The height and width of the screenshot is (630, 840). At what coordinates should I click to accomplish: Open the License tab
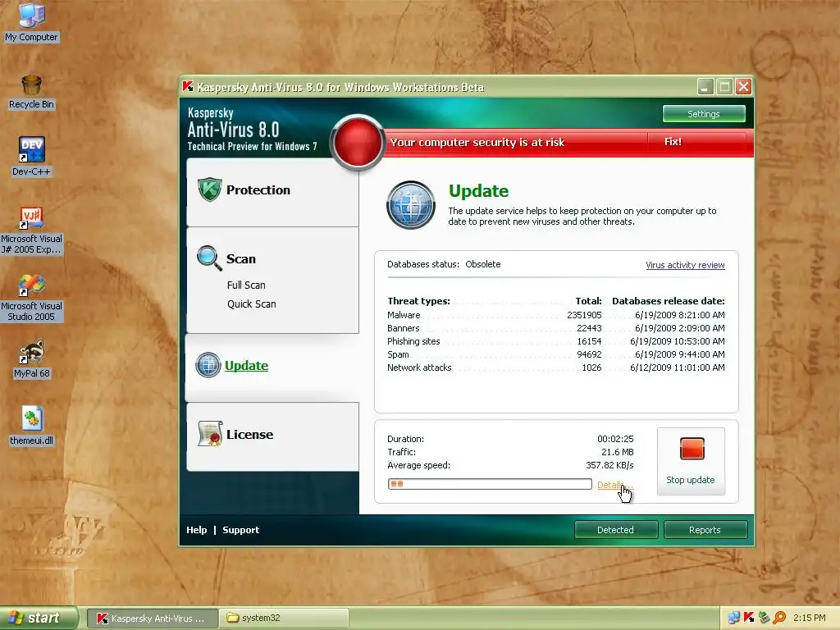click(272, 436)
